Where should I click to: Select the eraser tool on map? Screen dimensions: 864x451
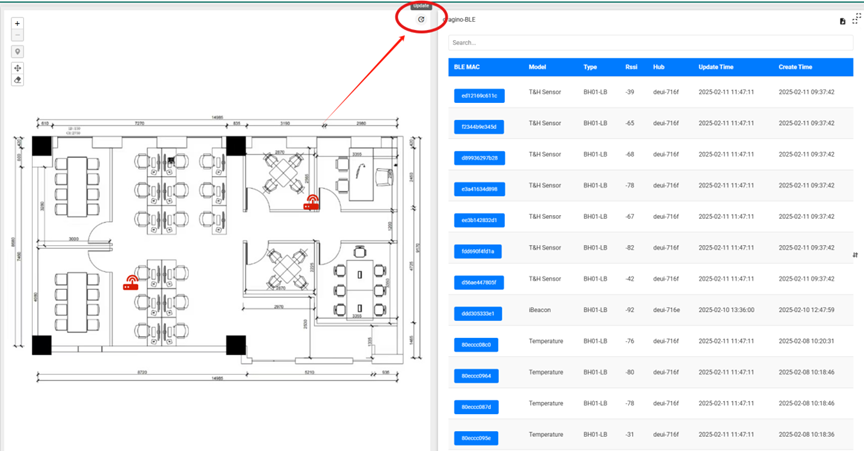pos(18,80)
